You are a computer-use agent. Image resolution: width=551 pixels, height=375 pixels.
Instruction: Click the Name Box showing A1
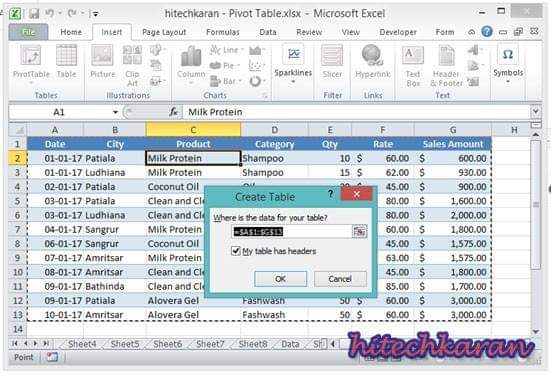60,112
